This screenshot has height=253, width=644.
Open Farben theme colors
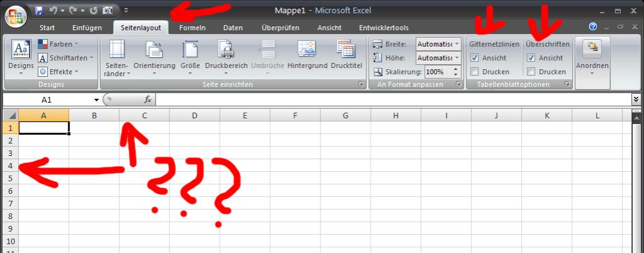click(x=59, y=44)
